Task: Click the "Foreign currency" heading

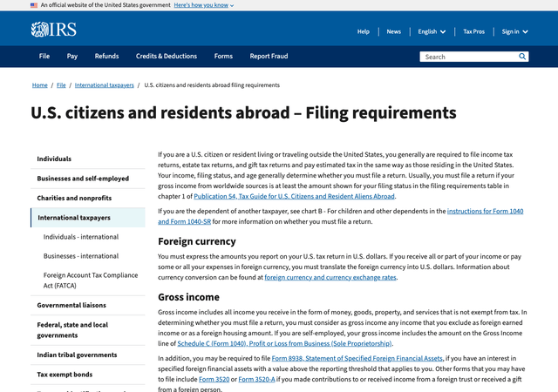Action: (x=197, y=241)
